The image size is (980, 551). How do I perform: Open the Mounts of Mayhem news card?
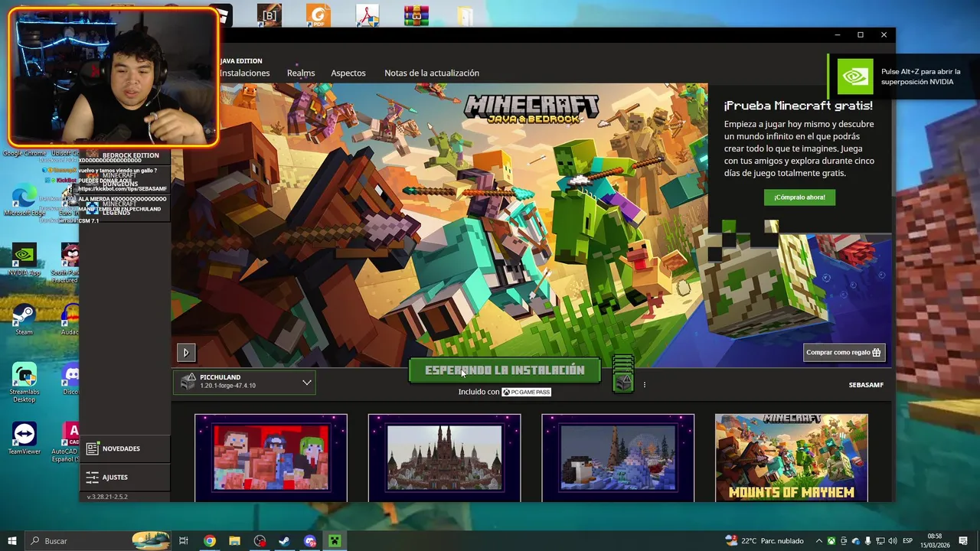(792, 458)
